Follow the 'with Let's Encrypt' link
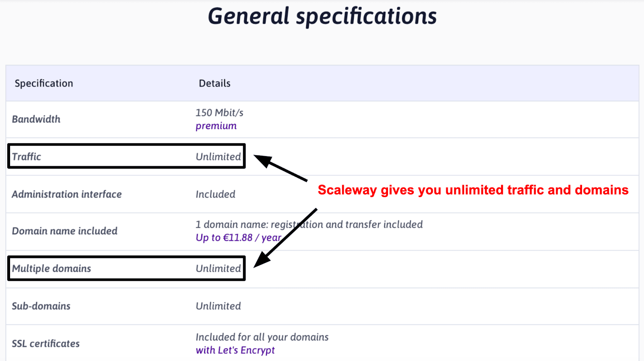 [x=235, y=350]
